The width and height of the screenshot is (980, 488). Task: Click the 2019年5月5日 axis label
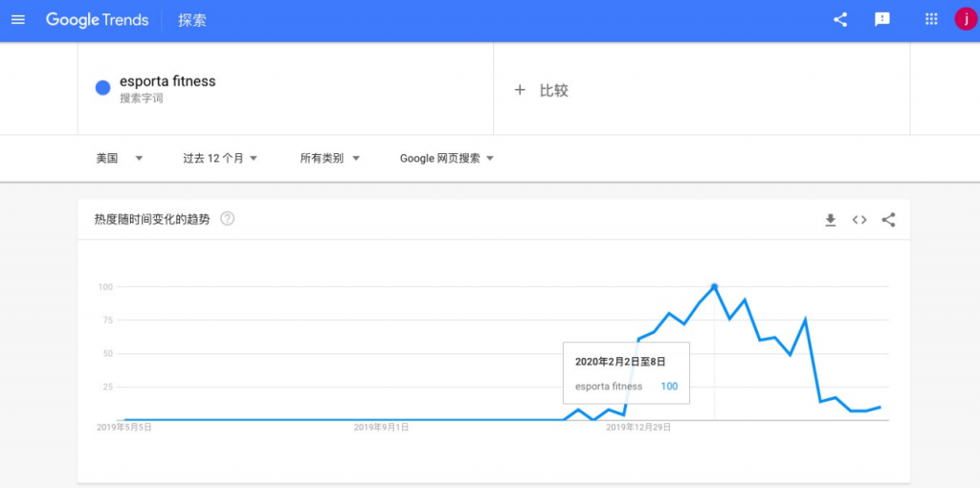(x=123, y=428)
